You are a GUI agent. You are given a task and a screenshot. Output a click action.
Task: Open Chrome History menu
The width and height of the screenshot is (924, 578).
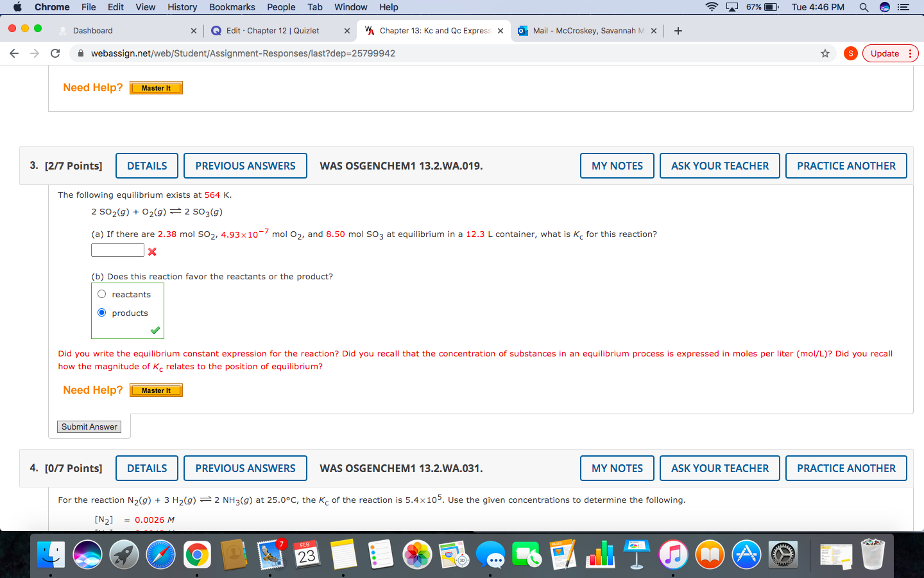[x=182, y=7]
